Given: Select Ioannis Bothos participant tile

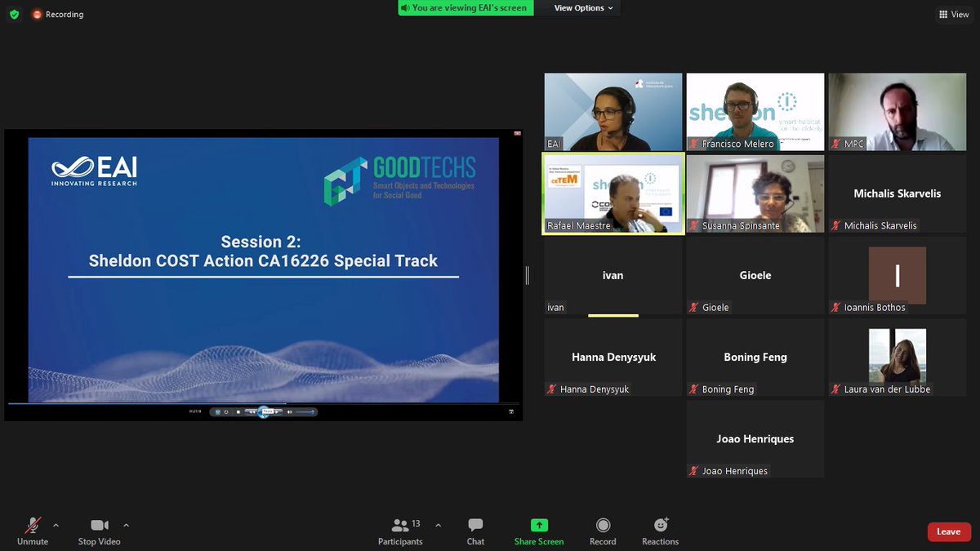Looking at the screenshot, I should tap(898, 276).
